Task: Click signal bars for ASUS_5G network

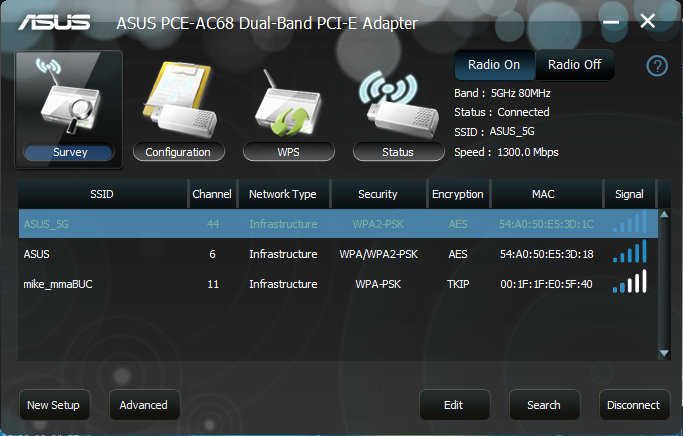Action: coord(629,223)
